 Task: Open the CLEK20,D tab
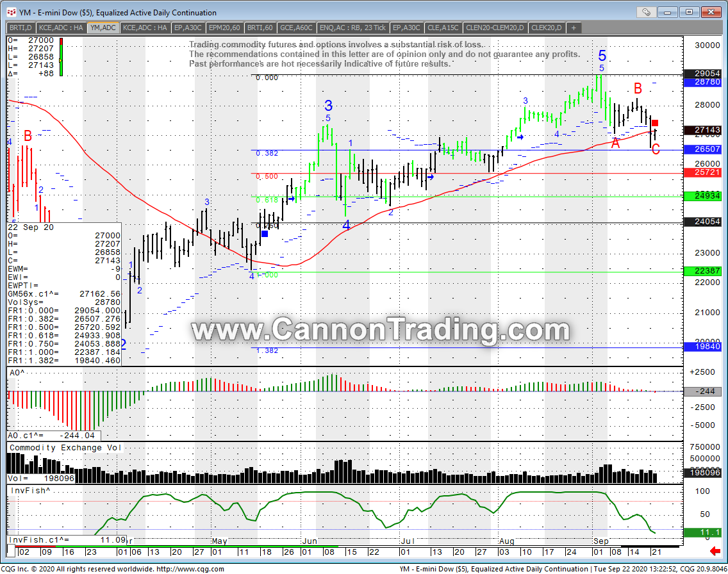547,28
